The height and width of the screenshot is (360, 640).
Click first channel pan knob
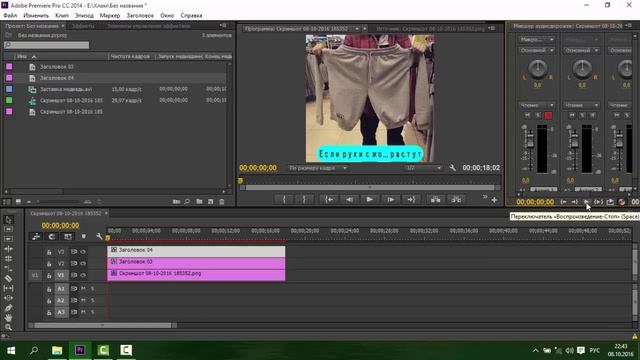click(x=538, y=69)
